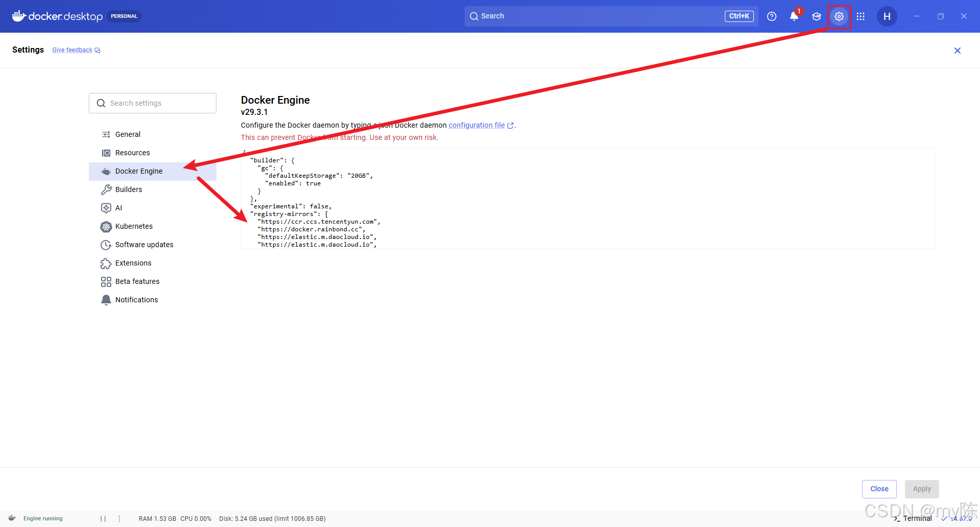The image size is (980, 527).
Task: Open the apps grid menu icon
Action: point(861,16)
